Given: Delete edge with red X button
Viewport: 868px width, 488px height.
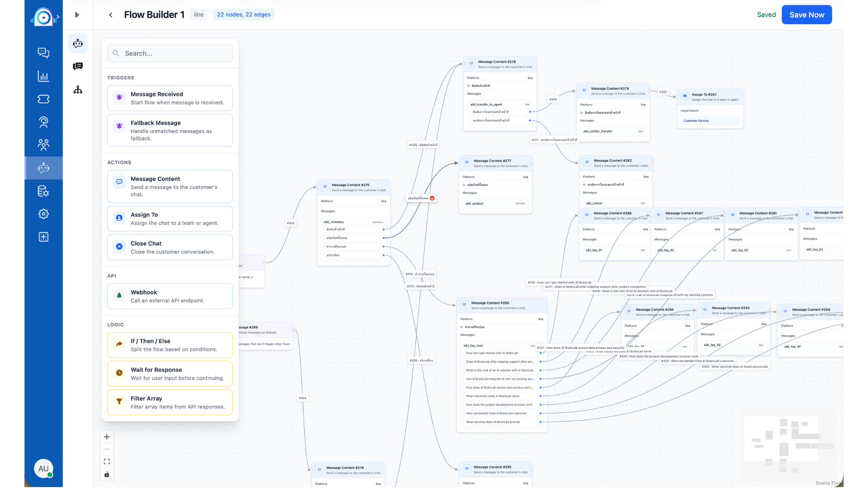Looking at the screenshot, I should pyautogui.click(x=432, y=198).
